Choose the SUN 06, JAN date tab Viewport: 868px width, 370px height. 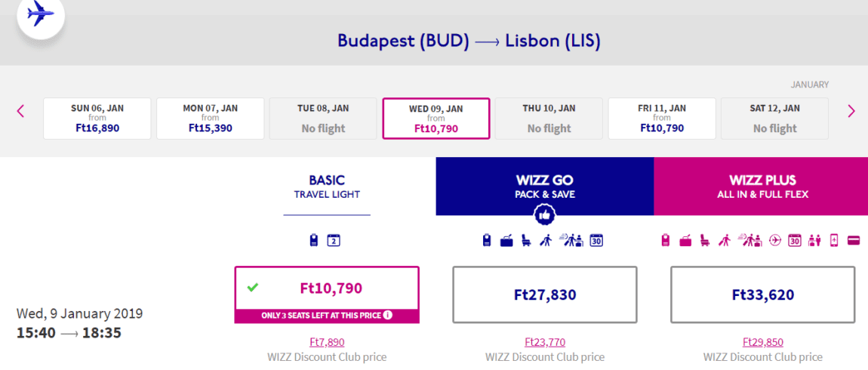[x=97, y=119]
